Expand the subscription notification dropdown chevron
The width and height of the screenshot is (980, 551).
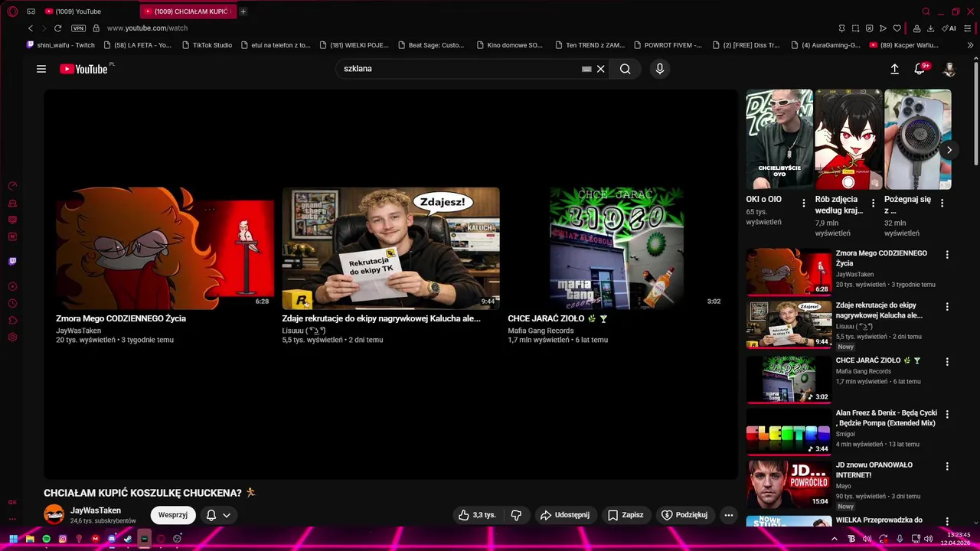pos(227,515)
